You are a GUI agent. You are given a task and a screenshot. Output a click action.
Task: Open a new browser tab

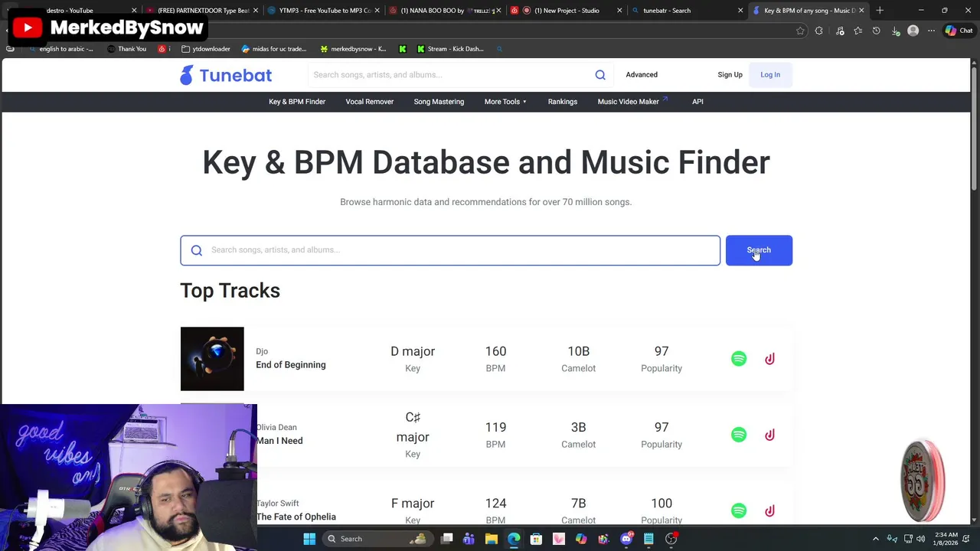point(880,10)
